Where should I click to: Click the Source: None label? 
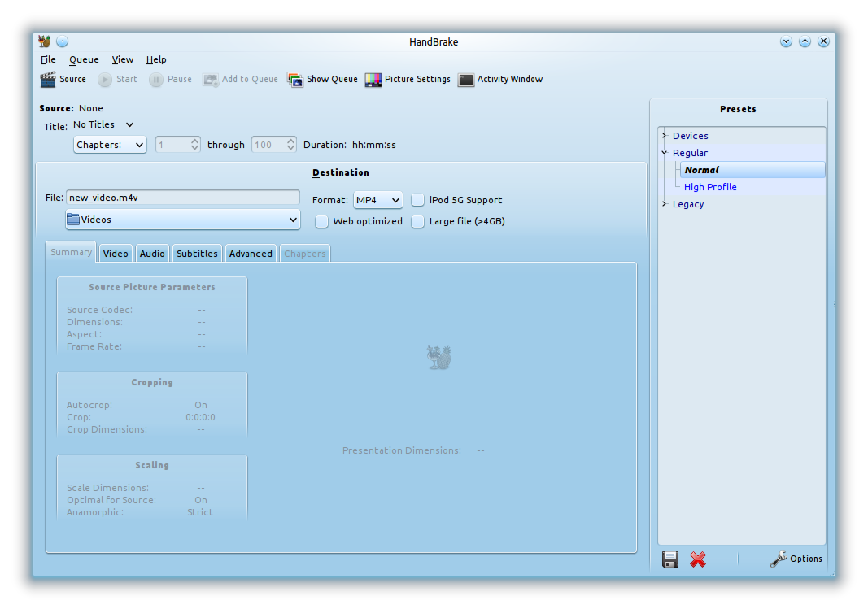tap(71, 108)
